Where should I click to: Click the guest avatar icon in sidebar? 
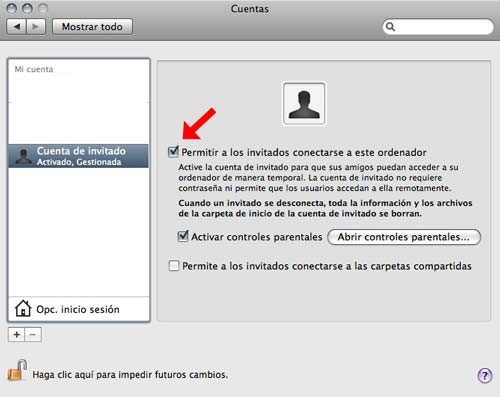[24, 156]
